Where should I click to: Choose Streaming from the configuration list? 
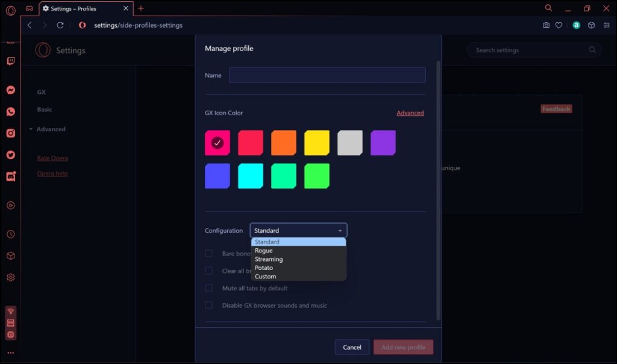[x=299, y=259]
